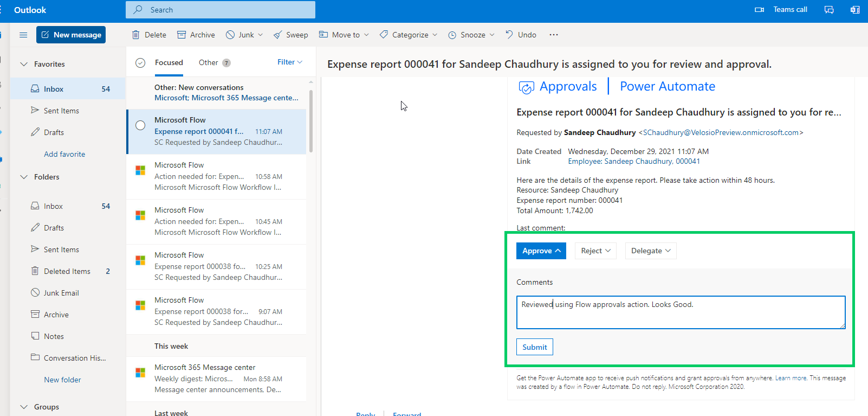Open the more actions ellipsis menu
Image resolution: width=868 pixels, height=416 pixels.
click(553, 35)
